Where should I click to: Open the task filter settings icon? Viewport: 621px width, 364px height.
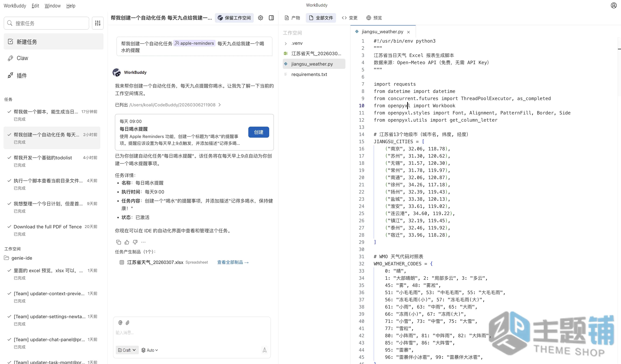coord(98,23)
